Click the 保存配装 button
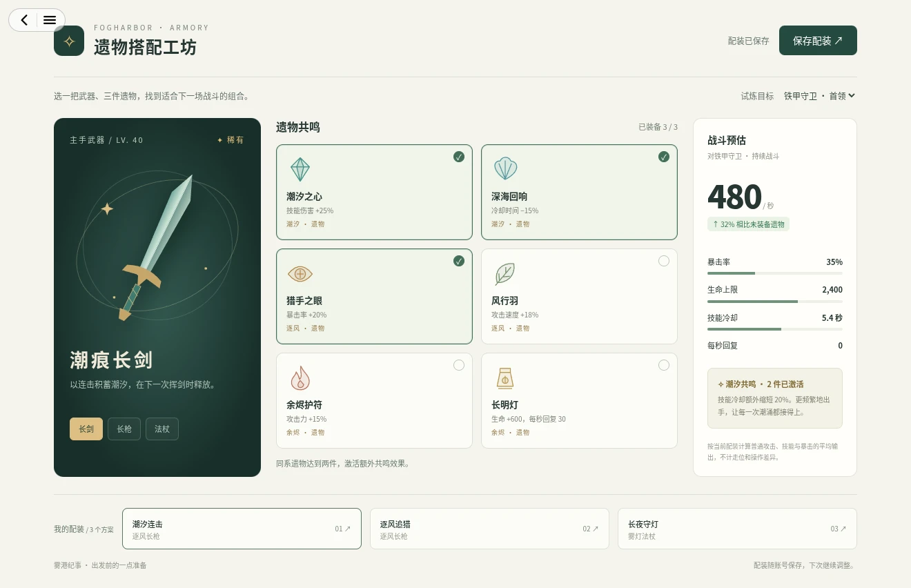This screenshot has width=911, height=588. (818, 41)
